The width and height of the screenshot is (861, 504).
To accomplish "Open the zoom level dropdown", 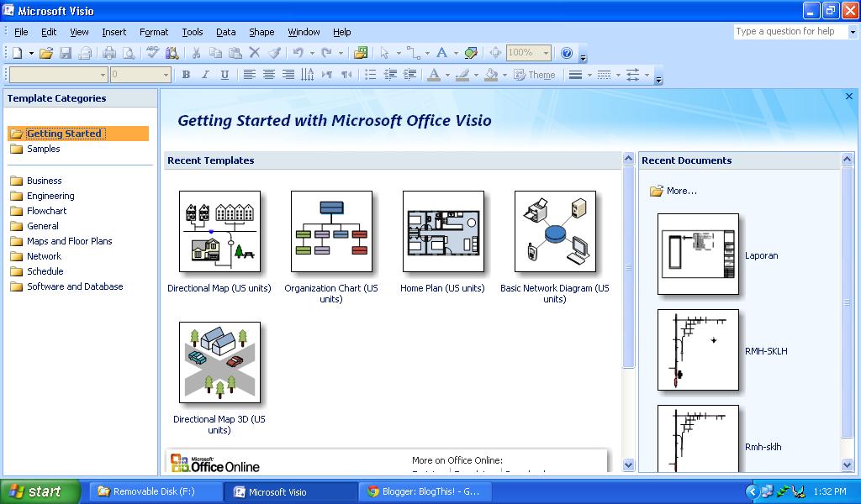I will 547,53.
